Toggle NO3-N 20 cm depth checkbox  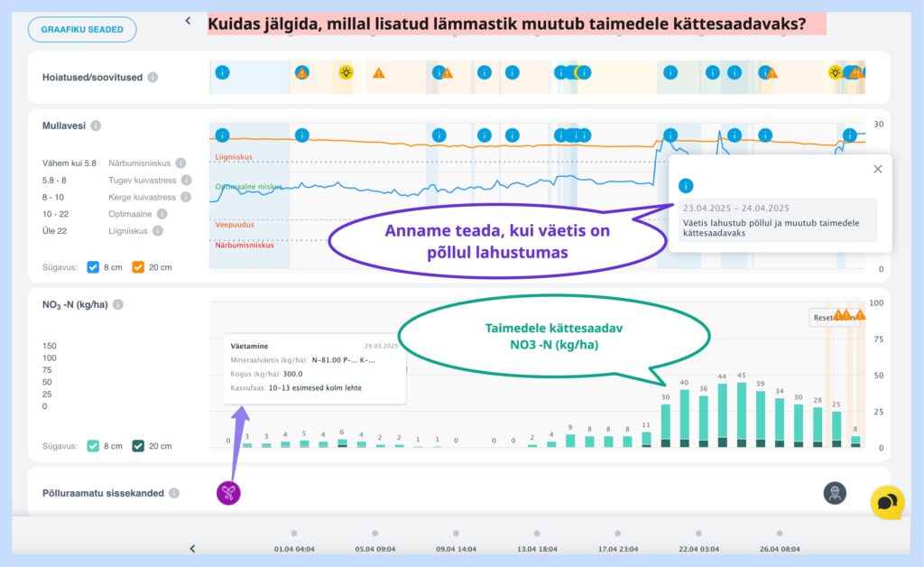[138, 446]
